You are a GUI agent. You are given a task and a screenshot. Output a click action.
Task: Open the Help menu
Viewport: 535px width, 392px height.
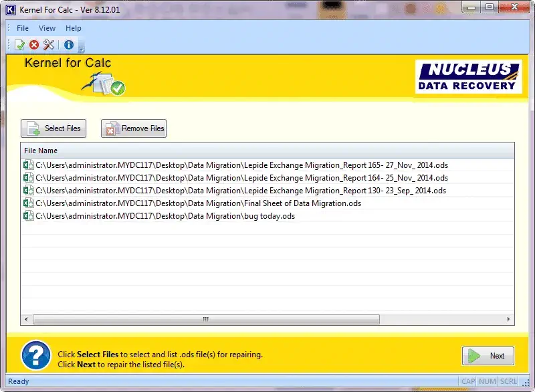tap(74, 28)
